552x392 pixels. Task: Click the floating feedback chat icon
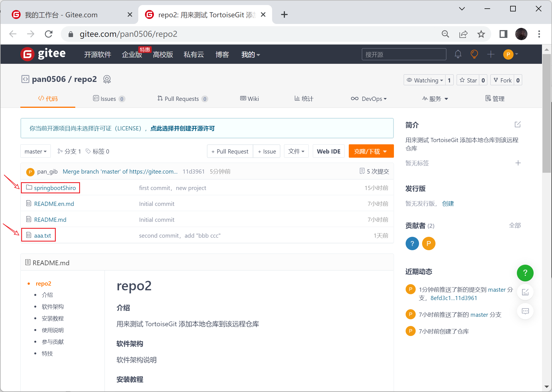pyautogui.click(x=525, y=311)
